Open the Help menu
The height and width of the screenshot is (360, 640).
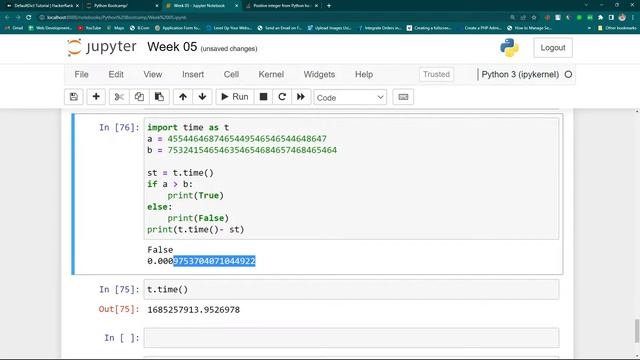[x=364, y=74]
